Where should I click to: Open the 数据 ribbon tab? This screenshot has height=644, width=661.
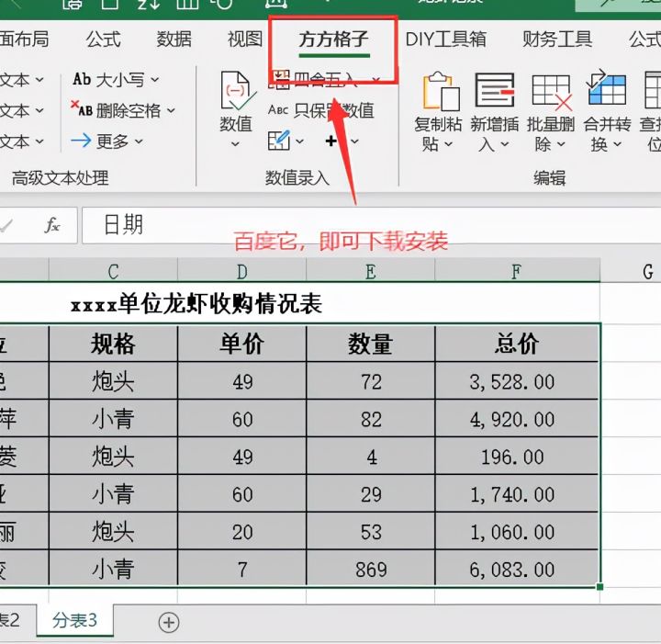174,40
